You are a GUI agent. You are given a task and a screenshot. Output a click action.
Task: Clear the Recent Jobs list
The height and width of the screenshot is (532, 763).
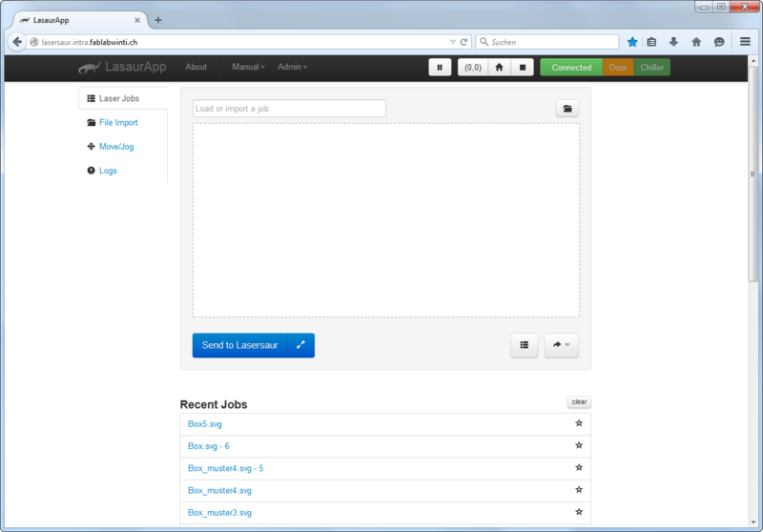[x=579, y=402]
